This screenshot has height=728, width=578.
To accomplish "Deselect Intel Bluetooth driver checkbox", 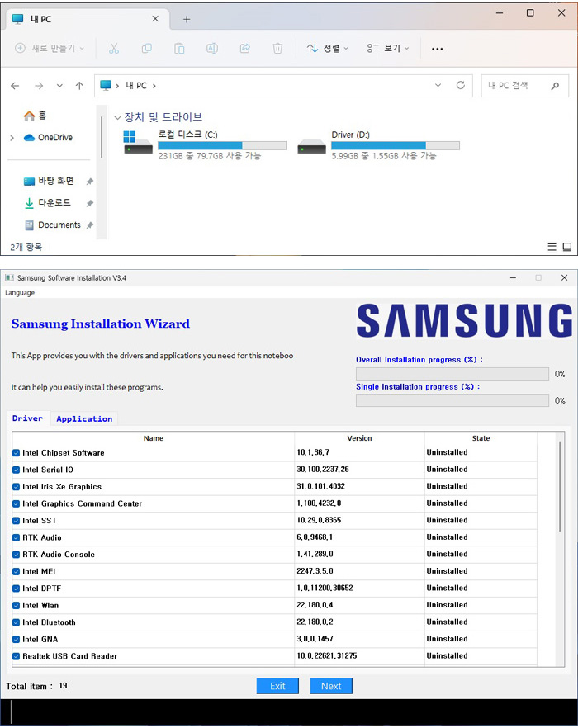I will (17, 622).
